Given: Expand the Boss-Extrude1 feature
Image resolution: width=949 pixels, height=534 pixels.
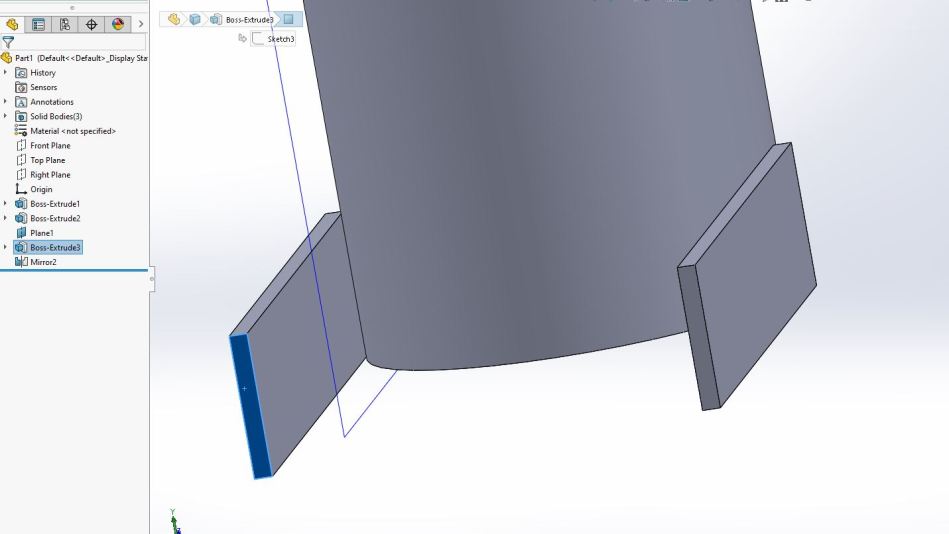Looking at the screenshot, I should click(x=6, y=204).
